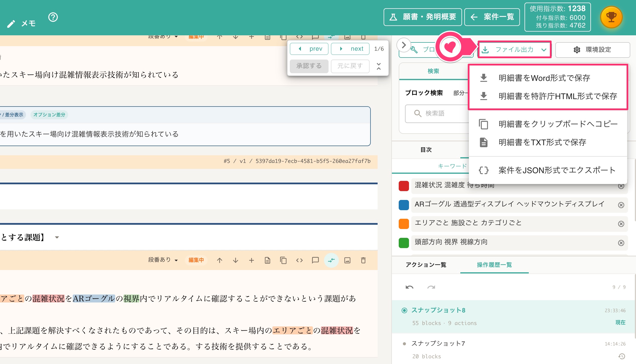Viewport: 636px width, 364px height.
Task: Save 明細書 in TXT format
Action: [548, 142]
